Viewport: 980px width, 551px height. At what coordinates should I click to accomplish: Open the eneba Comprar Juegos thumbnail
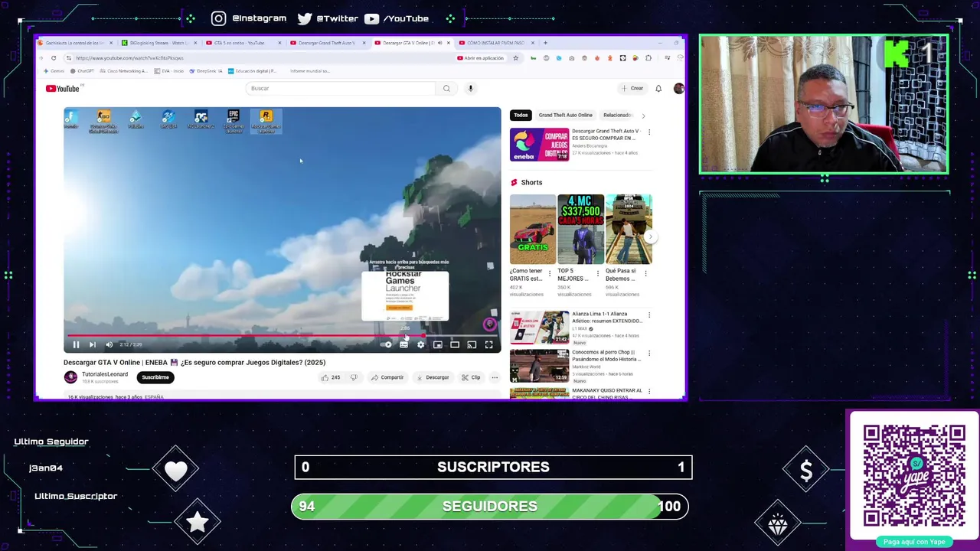(x=540, y=144)
